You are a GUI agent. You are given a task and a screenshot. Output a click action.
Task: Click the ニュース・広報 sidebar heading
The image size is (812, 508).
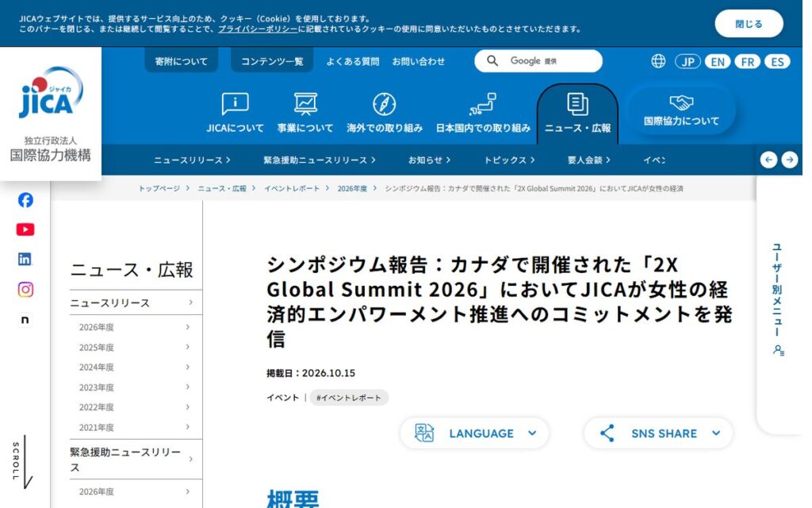point(132,270)
